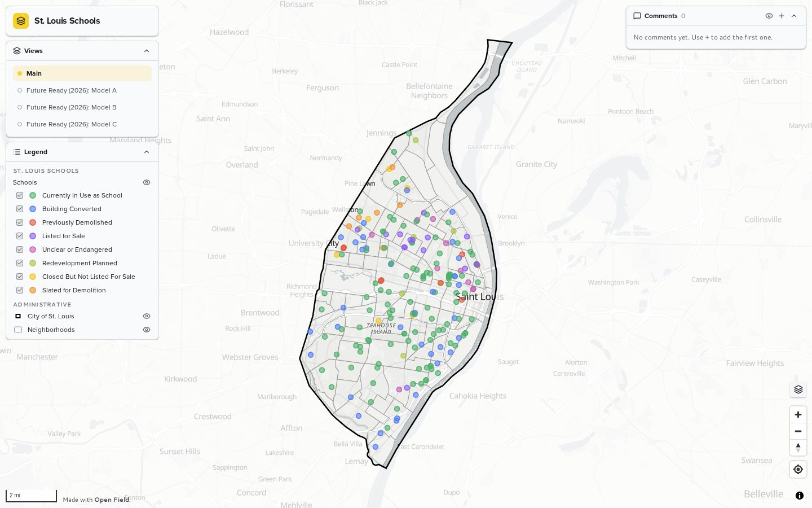Toggle comments visibility eye icon

[x=769, y=16]
